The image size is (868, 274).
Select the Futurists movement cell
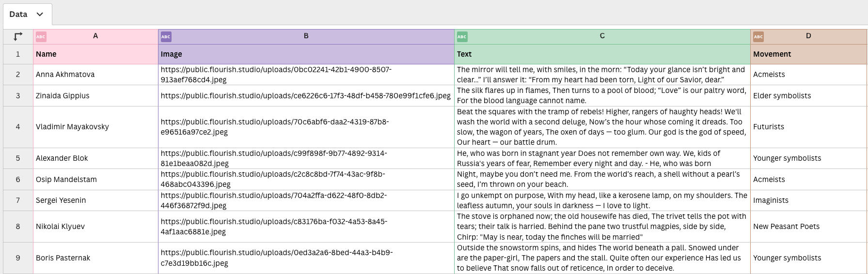(x=808, y=127)
